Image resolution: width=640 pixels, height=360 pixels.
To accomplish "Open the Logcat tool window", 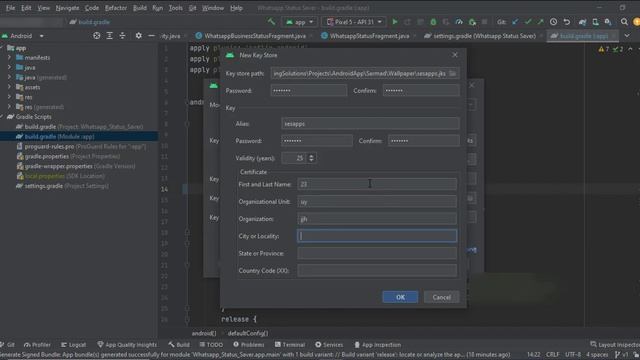I will pos(73,344).
